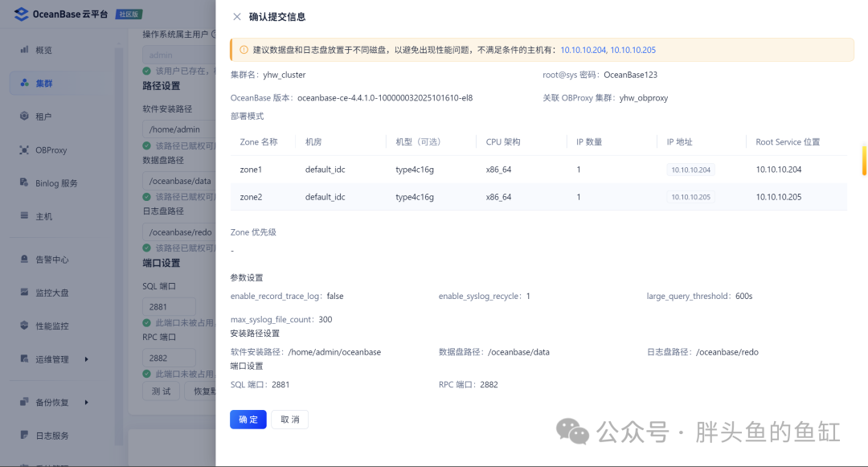
Task: Click the cluster name yhw_cluster
Action: click(x=284, y=75)
